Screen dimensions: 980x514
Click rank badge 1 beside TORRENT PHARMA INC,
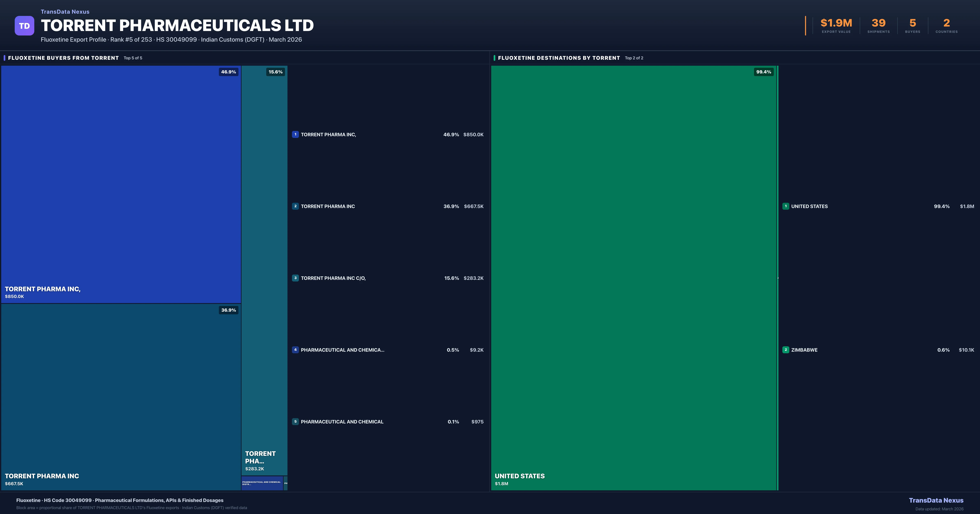(295, 134)
